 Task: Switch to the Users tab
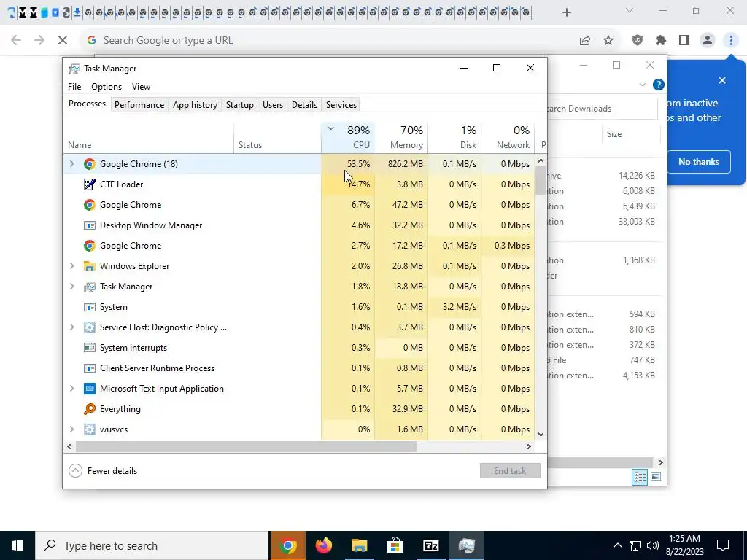point(273,105)
